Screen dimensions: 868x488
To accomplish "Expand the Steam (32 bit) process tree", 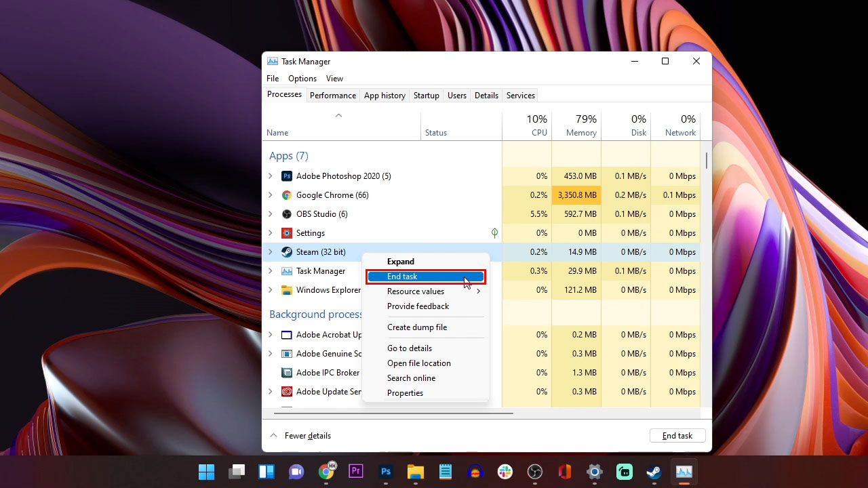I will (271, 251).
